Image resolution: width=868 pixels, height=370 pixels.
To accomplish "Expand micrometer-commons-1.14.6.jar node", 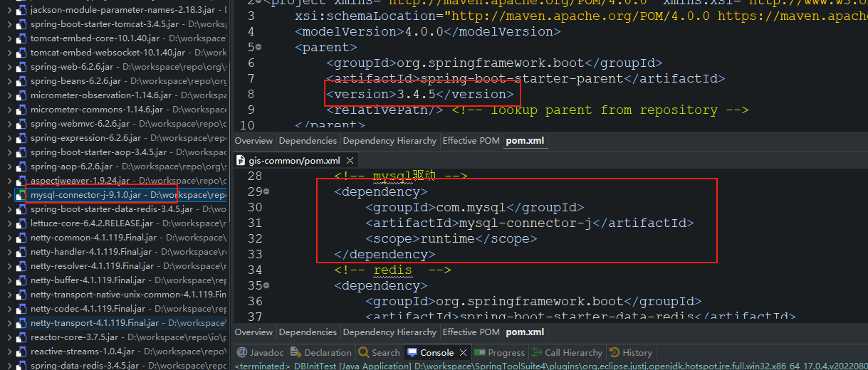I will coord(9,110).
